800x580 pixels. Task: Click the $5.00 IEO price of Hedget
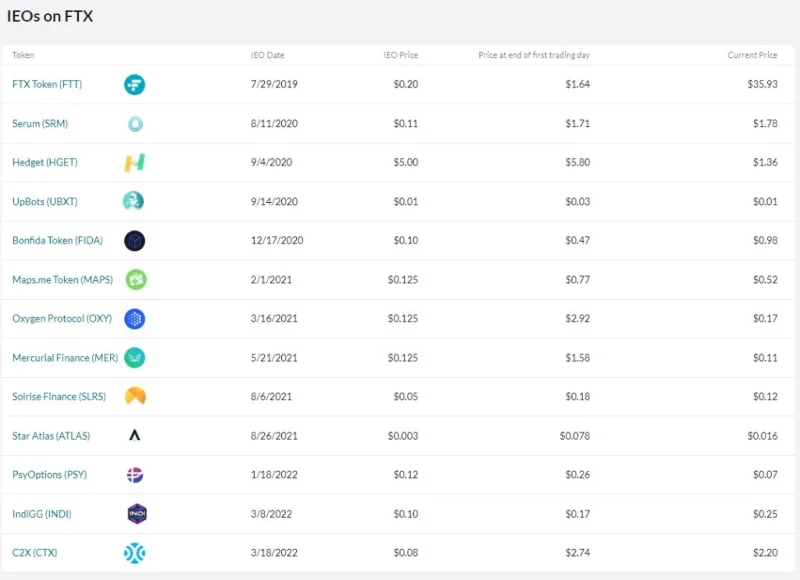click(406, 162)
